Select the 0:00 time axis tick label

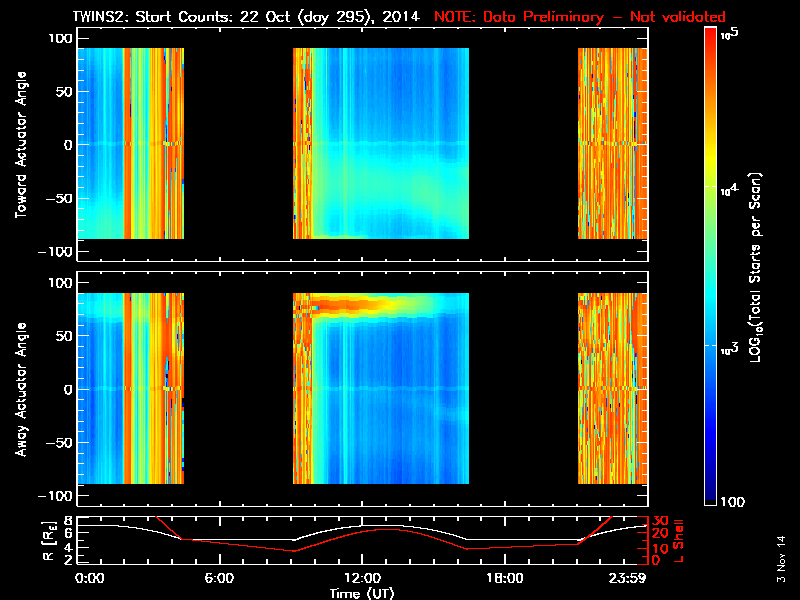click(x=89, y=578)
